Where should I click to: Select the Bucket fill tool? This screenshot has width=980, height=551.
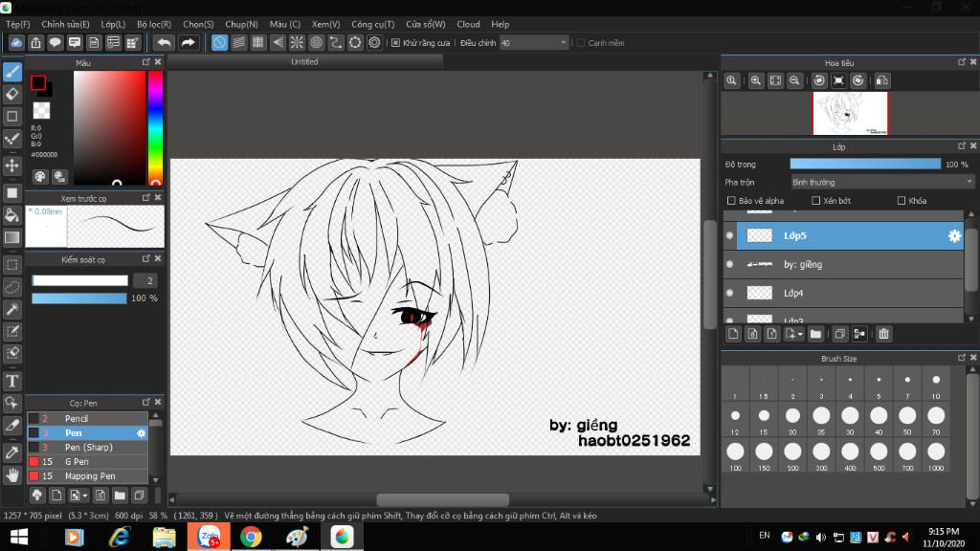click(12, 215)
